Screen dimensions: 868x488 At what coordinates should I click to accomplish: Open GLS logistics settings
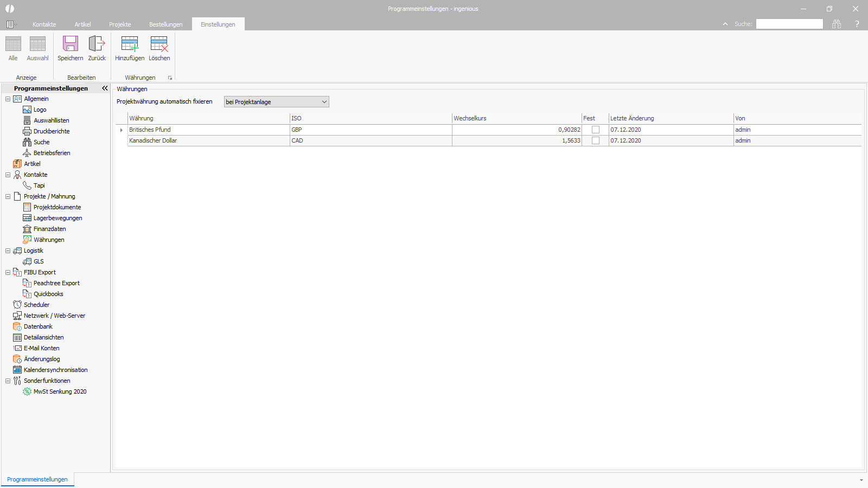(x=39, y=261)
